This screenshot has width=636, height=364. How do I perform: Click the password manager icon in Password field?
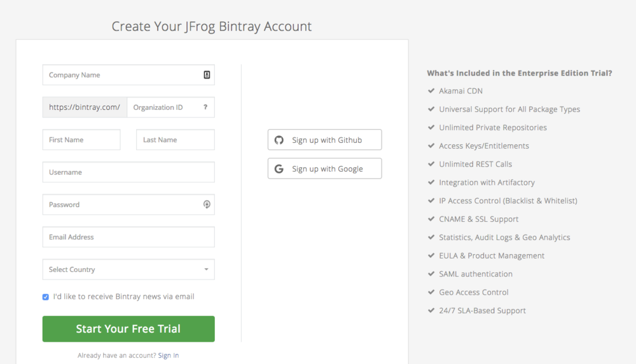click(207, 205)
